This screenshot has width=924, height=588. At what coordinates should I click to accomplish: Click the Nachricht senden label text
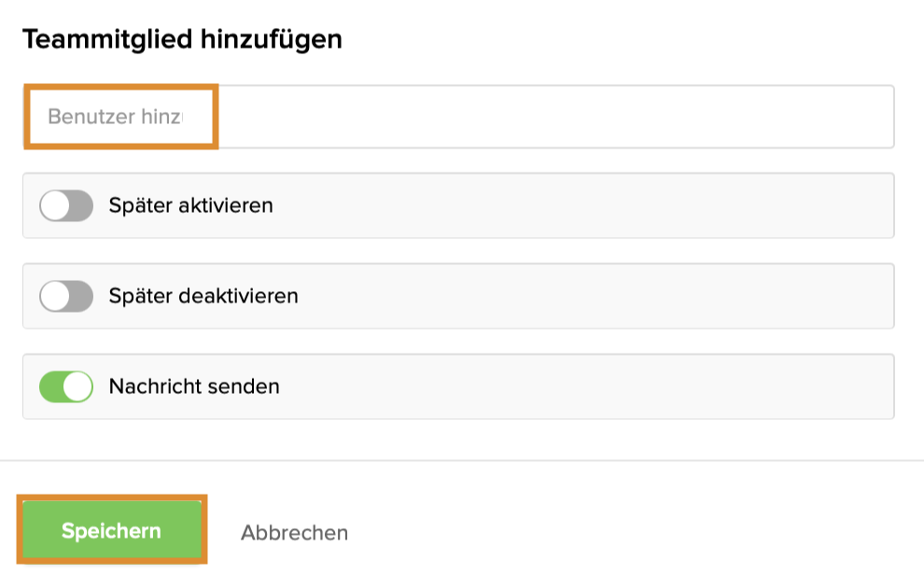[194, 386]
